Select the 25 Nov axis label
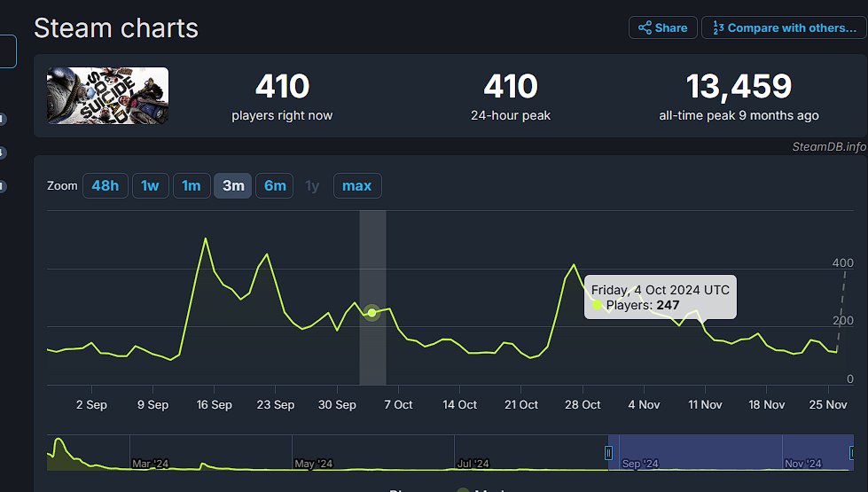Viewport: 868px width, 492px height. (828, 404)
